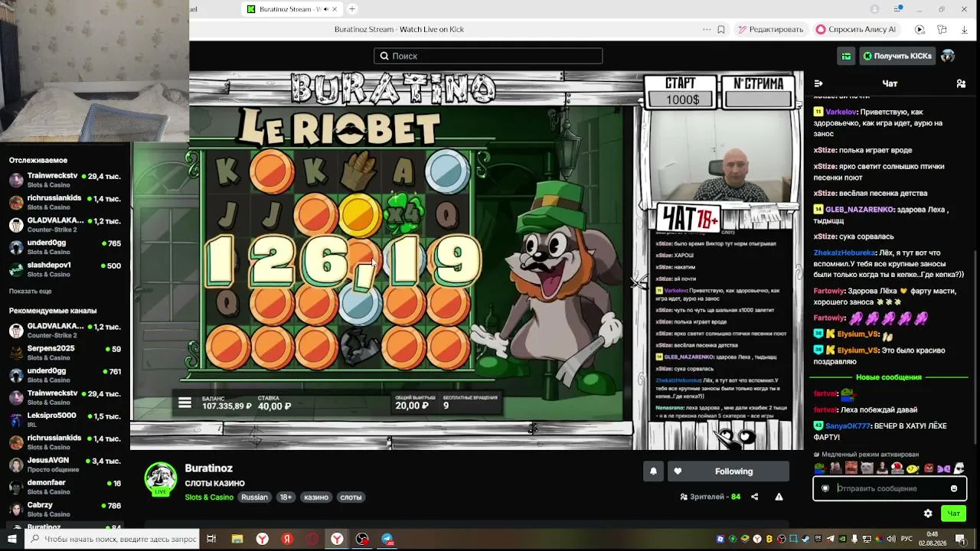Click the Windows Start button
The height and width of the screenshot is (551, 980).
[x=11, y=539]
